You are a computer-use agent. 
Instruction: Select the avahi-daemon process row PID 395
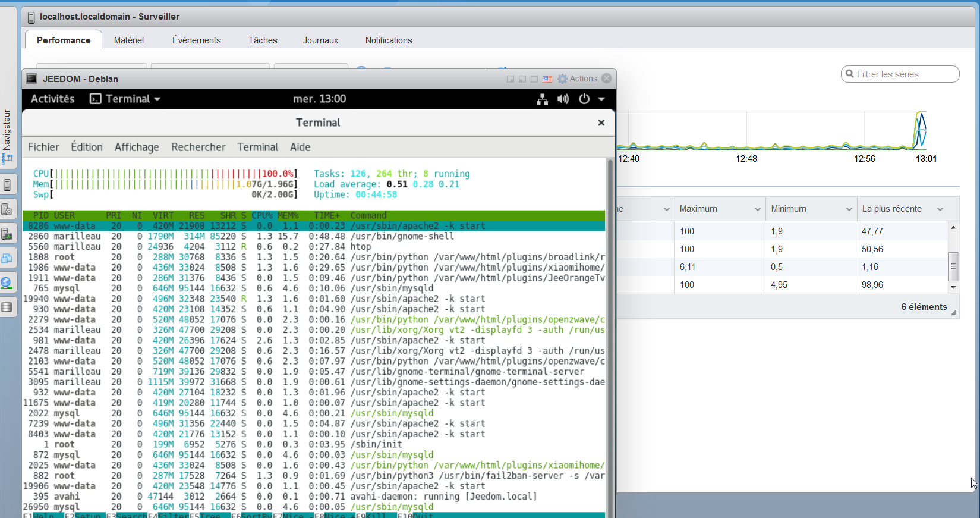coord(314,497)
